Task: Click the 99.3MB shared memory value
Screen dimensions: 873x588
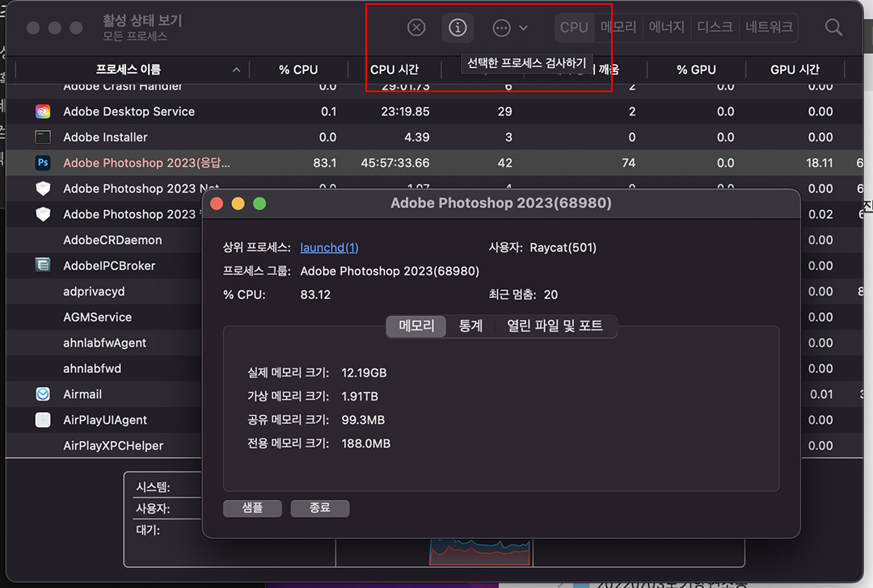Action: [x=363, y=419]
